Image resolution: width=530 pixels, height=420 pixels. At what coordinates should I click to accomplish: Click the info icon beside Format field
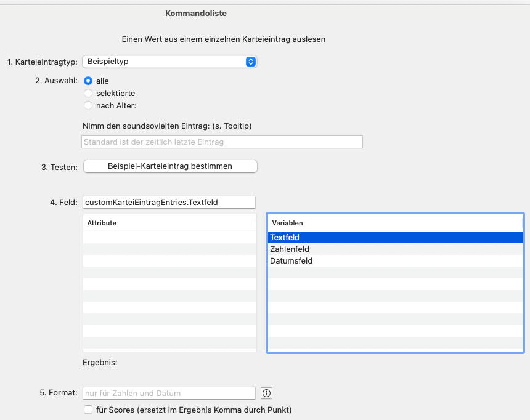[x=267, y=393]
